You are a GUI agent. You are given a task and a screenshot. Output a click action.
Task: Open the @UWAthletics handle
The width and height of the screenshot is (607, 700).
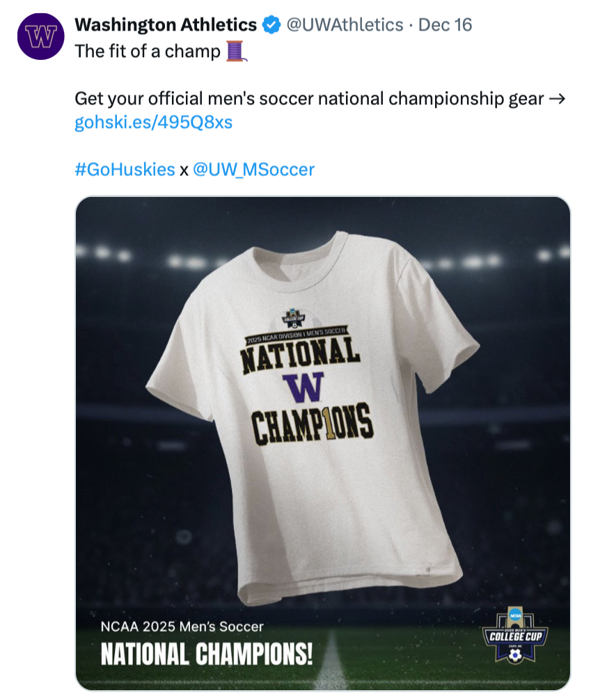pyautogui.click(x=345, y=26)
